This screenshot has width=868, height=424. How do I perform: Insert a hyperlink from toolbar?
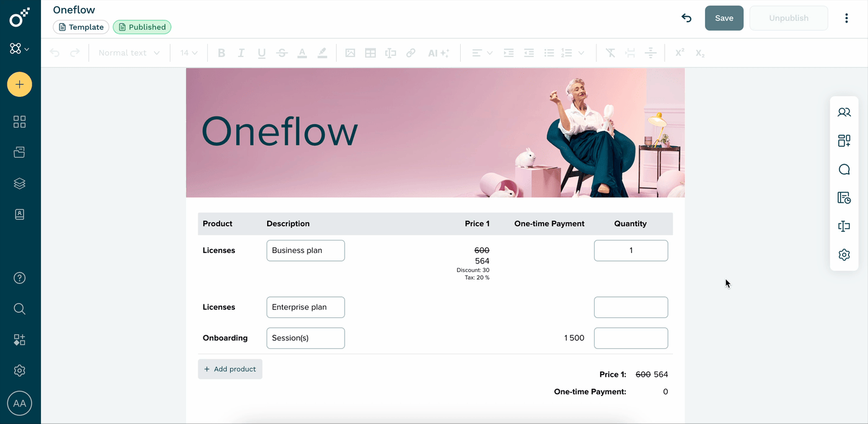(x=410, y=53)
